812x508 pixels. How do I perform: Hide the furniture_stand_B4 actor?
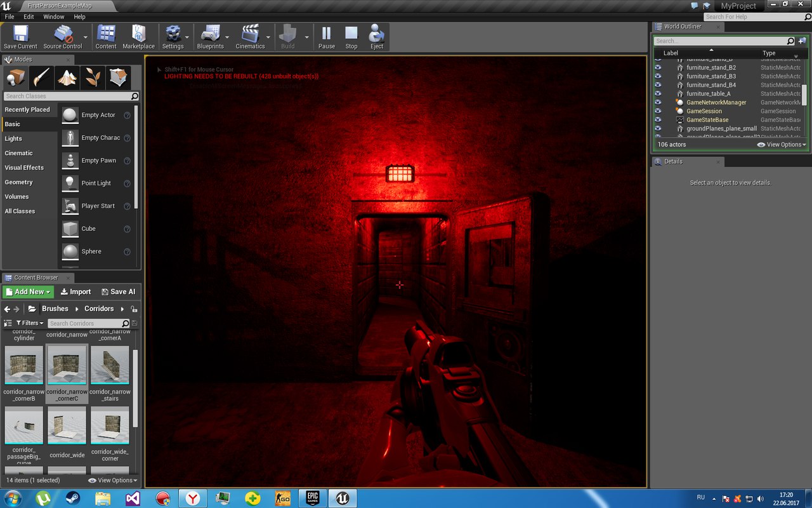[658, 84]
